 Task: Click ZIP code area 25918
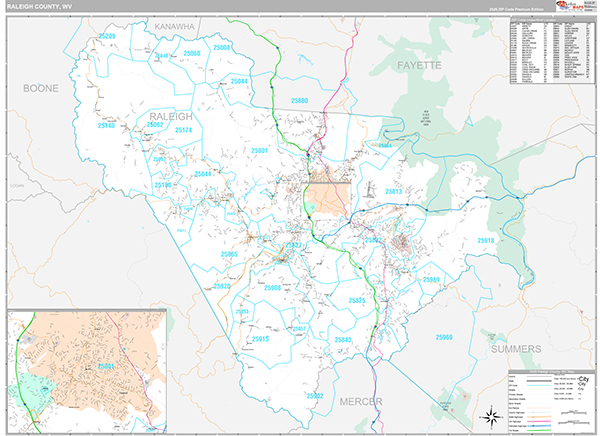tap(485, 240)
